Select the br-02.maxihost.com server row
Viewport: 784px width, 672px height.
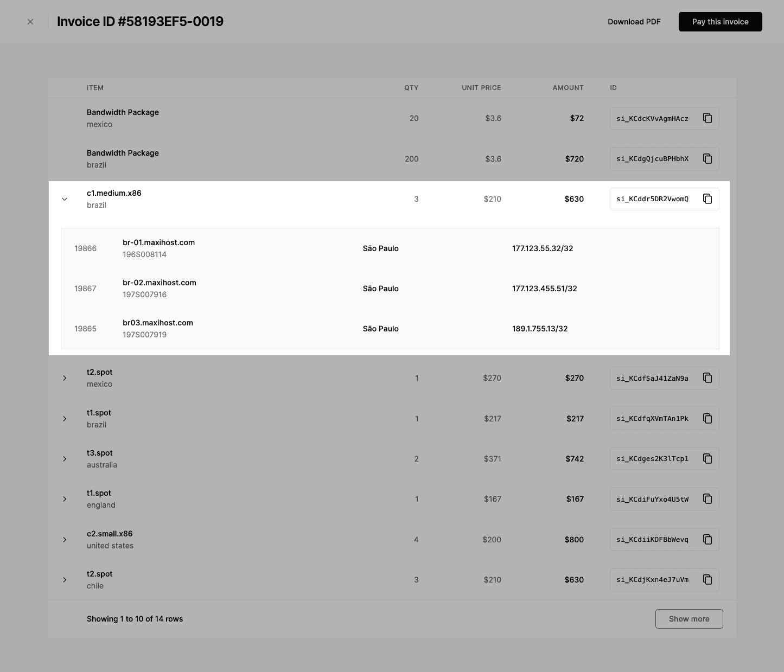point(380,288)
